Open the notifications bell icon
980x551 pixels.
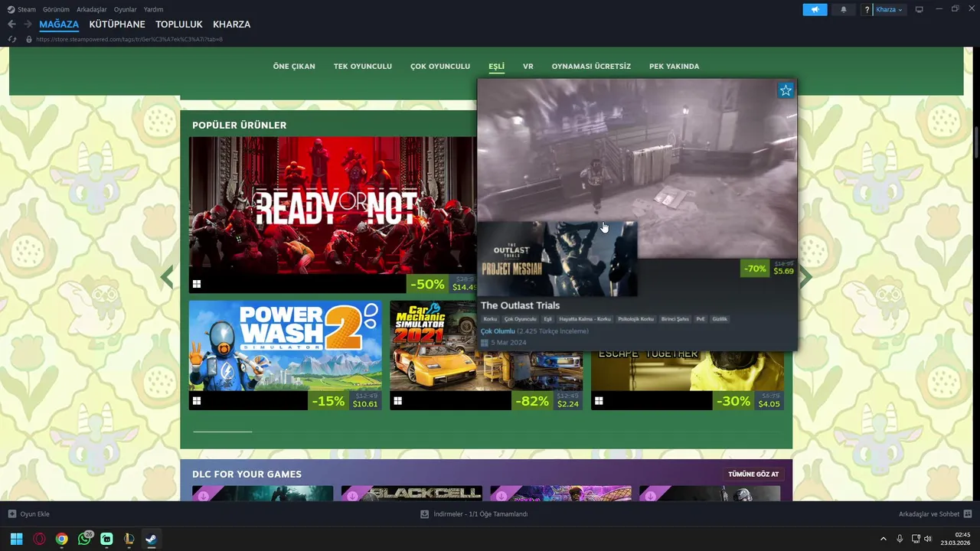844,9
